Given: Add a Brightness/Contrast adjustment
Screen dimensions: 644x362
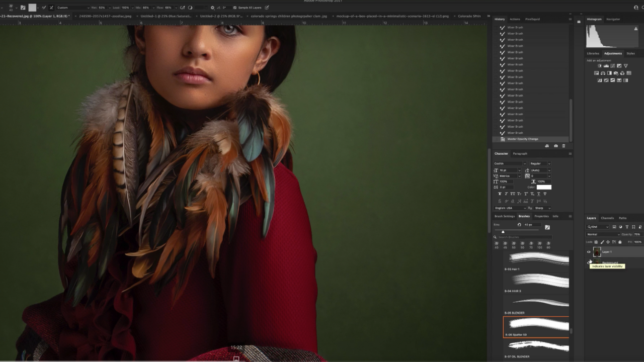Looking at the screenshot, I should pyautogui.click(x=600, y=66).
